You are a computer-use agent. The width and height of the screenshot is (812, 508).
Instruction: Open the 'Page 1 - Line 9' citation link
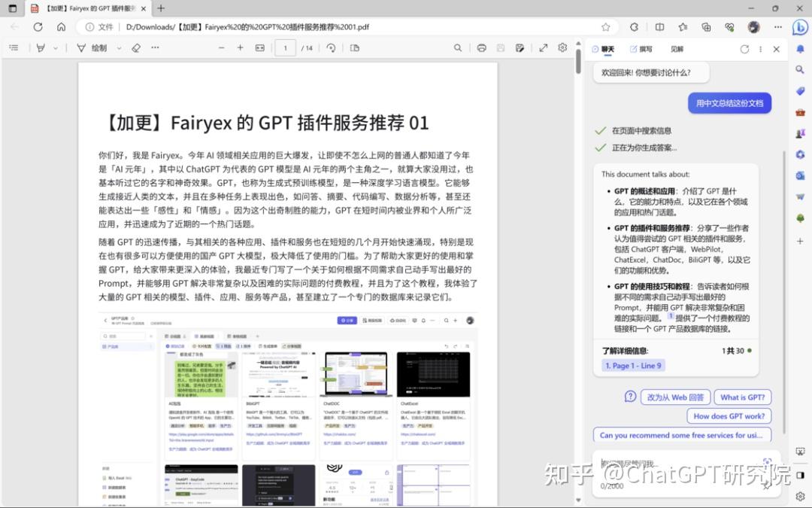coord(633,366)
